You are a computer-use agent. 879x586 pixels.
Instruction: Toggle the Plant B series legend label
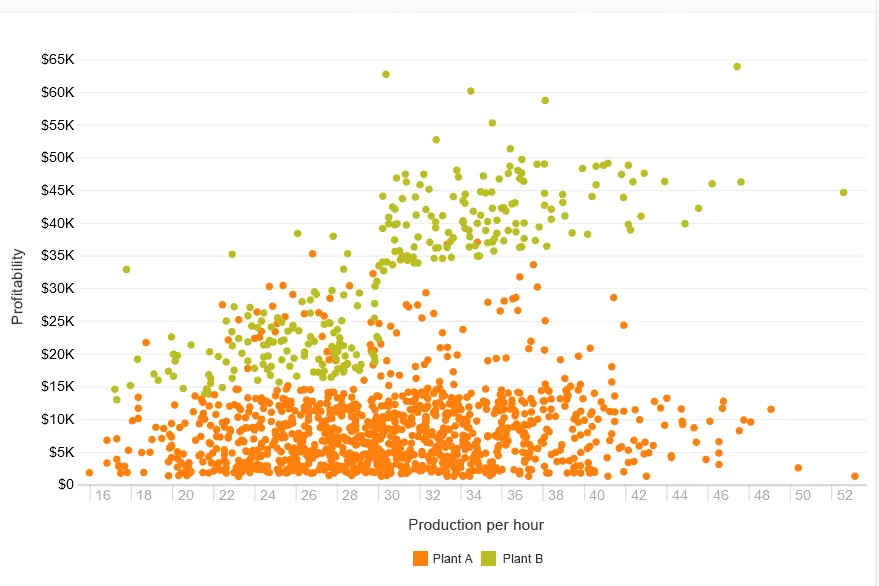point(522,559)
